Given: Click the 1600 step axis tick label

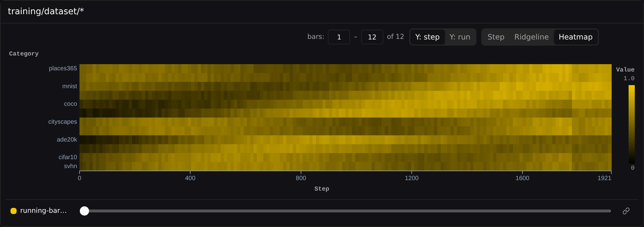Looking at the screenshot, I should coord(522,178).
